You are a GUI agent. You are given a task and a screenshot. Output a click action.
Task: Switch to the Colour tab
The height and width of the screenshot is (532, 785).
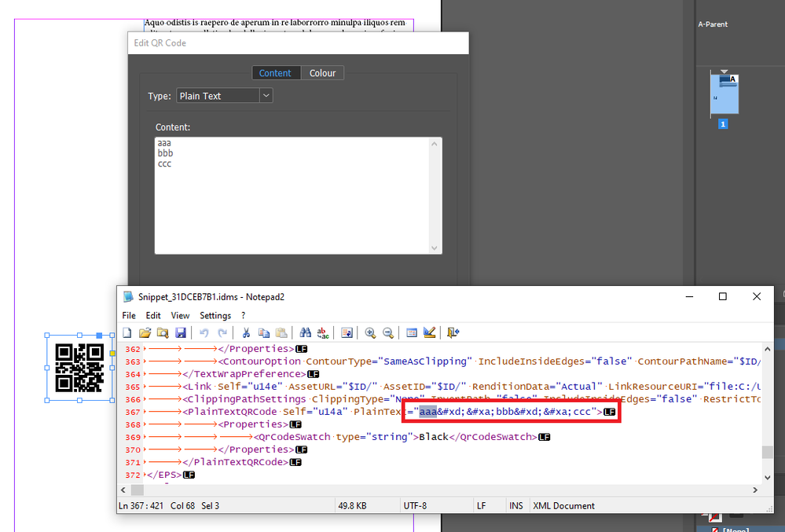(322, 73)
